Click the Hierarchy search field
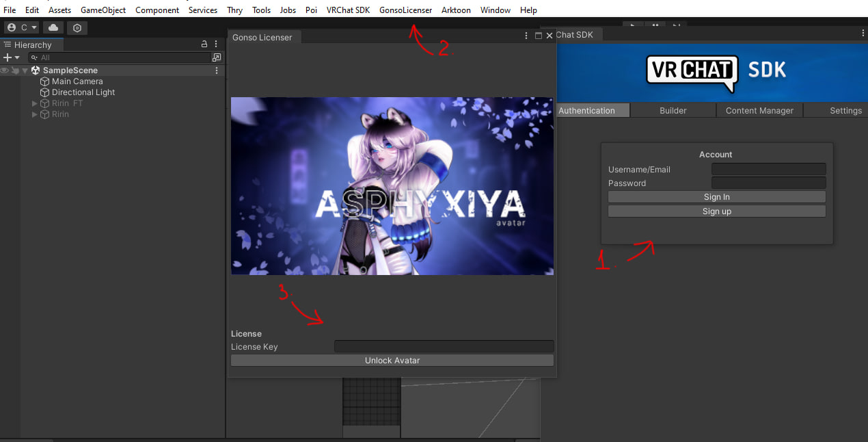Image resolution: width=868 pixels, height=442 pixels. 119,57
